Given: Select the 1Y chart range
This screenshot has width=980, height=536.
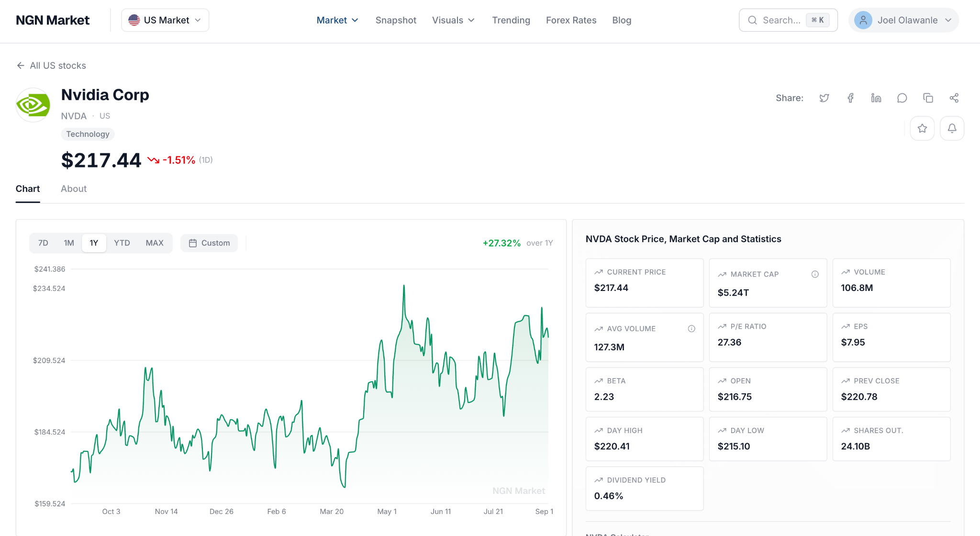Looking at the screenshot, I should tap(94, 243).
